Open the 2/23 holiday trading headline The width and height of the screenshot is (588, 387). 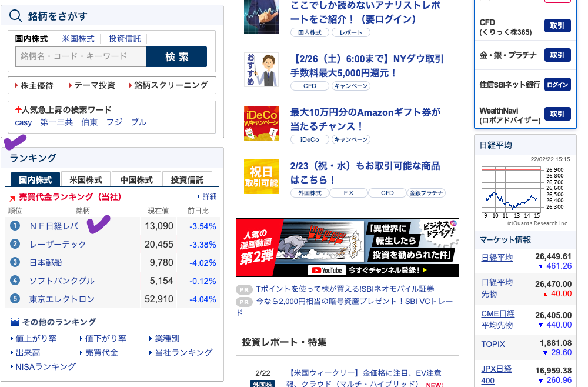[x=365, y=173]
